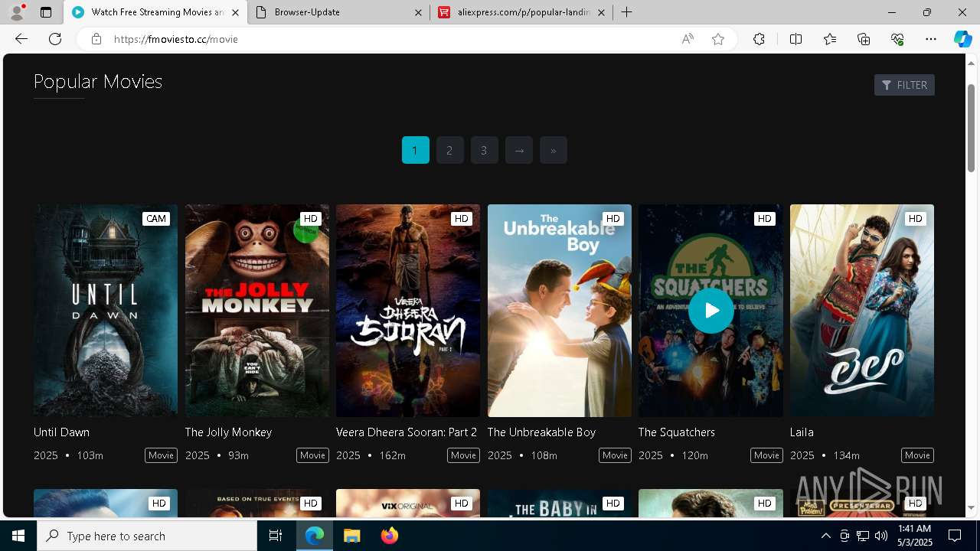Click the scrollbar down arrow

(972, 507)
